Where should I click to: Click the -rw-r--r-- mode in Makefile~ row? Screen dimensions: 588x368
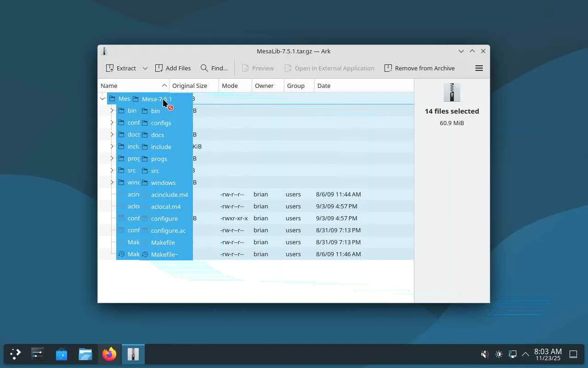pyautogui.click(x=232, y=254)
